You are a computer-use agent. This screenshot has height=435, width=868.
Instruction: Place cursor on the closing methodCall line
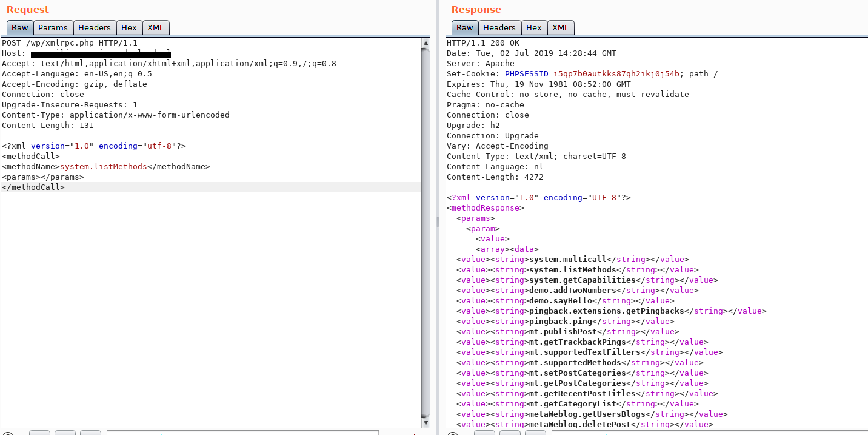tap(33, 187)
